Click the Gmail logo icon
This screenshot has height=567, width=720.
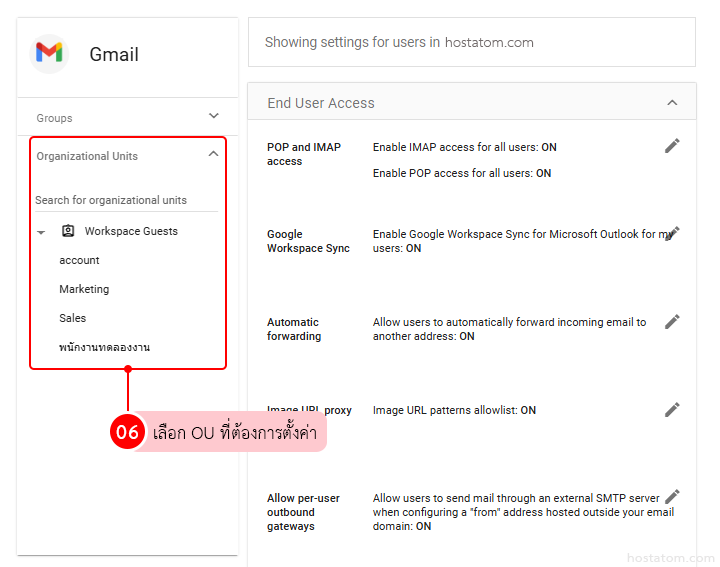click(x=49, y=53)
